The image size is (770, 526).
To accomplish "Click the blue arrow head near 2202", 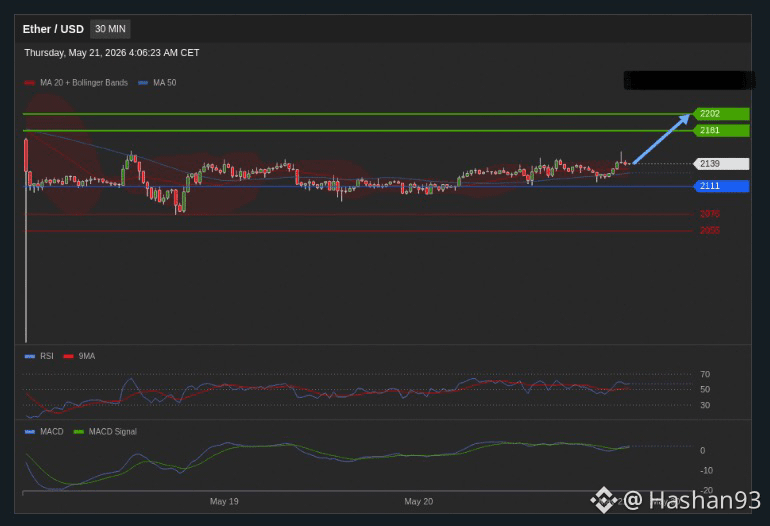I will coord(685,119).
